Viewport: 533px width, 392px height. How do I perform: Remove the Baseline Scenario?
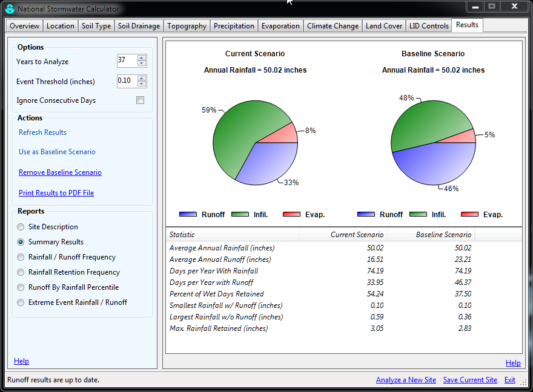60,172
